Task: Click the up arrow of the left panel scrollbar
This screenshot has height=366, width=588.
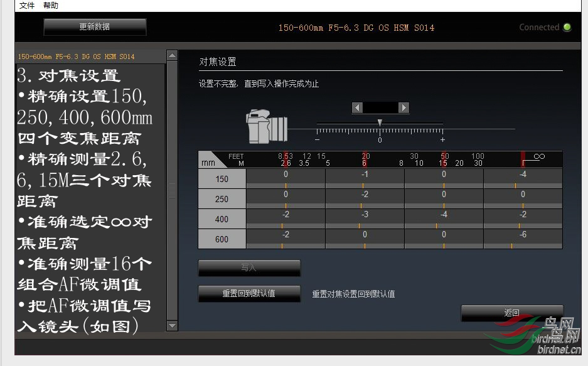Action: click(x=171, y=55)
